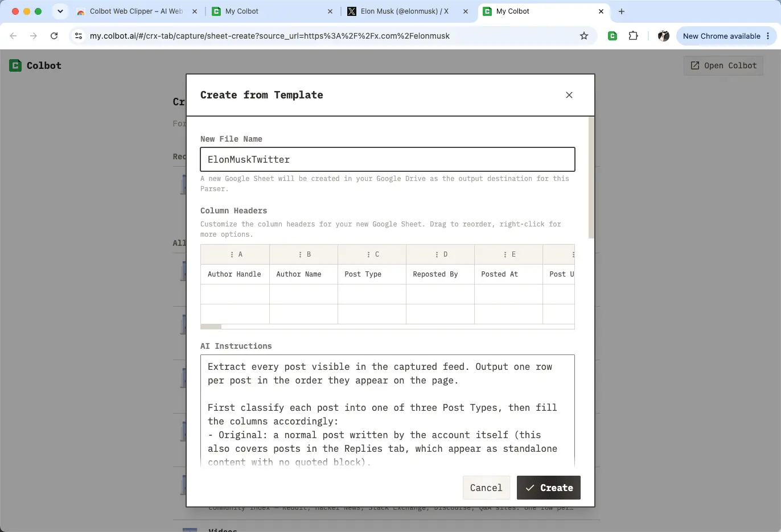
Task: Click the Colbot Web Clipper tab favicon
Action: pyautogui.click(x=81, y=11)
